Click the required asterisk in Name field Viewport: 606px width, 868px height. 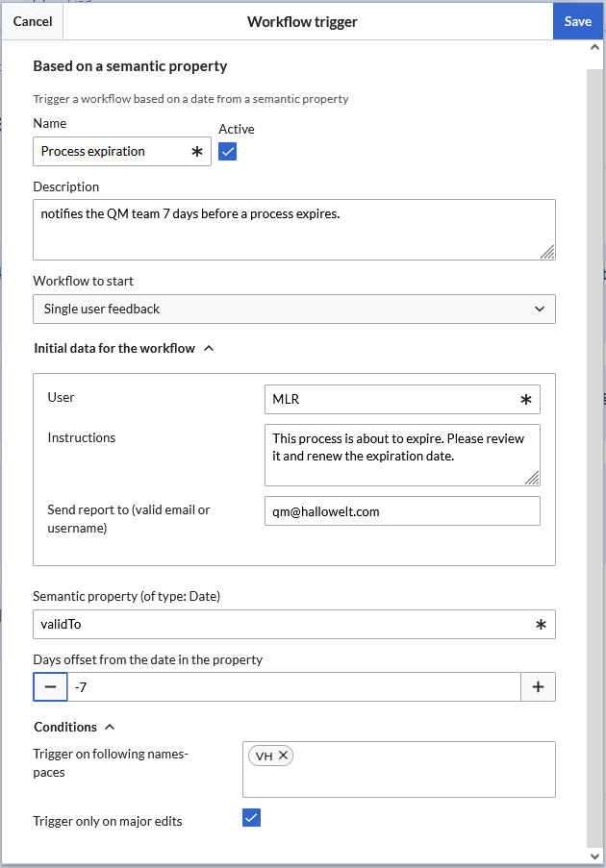tap(197, 152)
